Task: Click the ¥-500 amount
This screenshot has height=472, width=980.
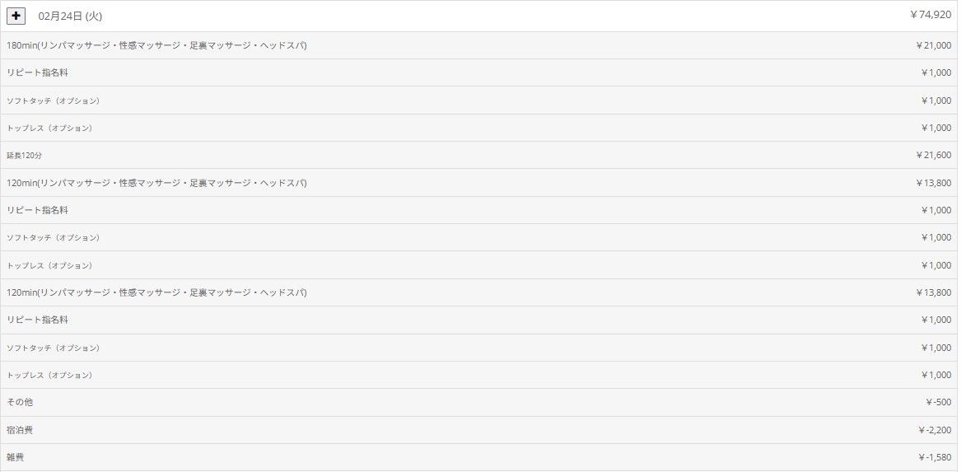Action: (x=938, y=402)
